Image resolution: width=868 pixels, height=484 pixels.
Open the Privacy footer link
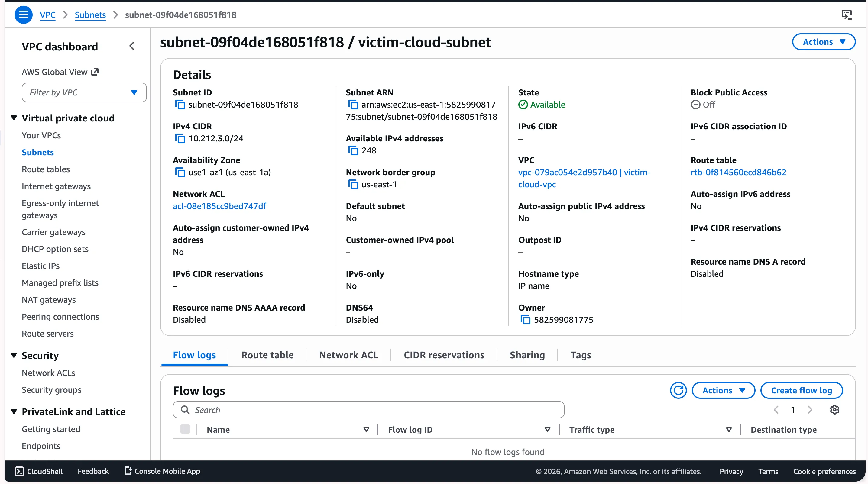pos(731,471)
